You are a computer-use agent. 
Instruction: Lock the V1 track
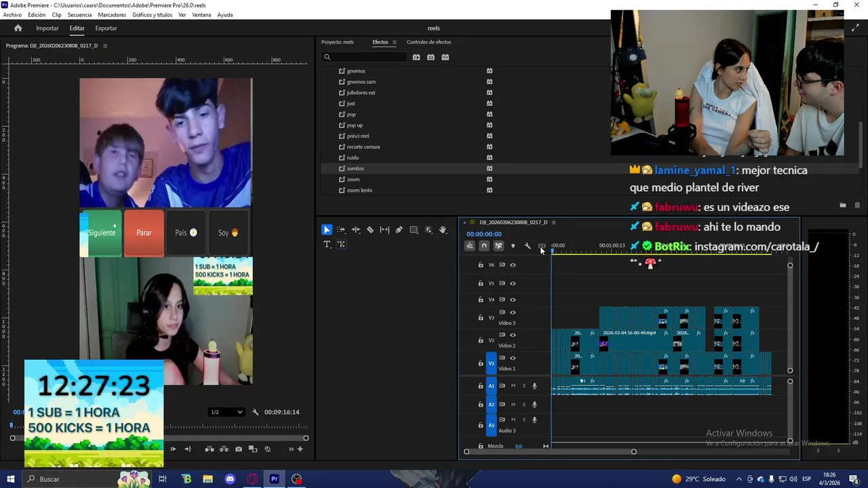(481, 363)
